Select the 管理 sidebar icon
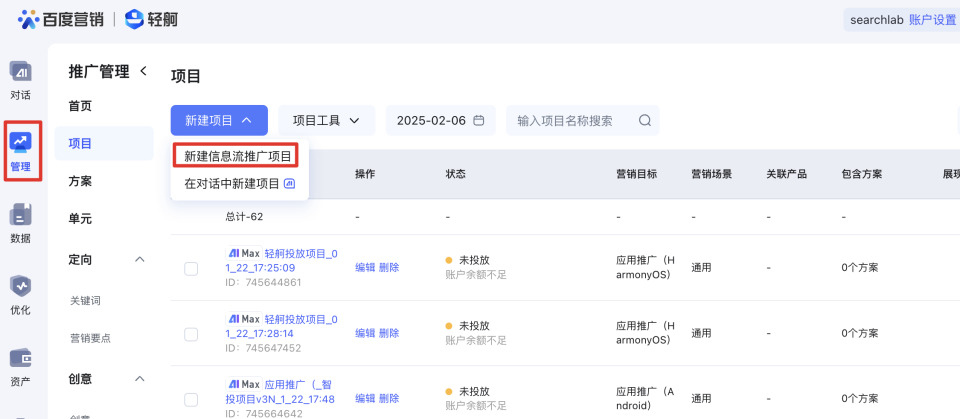The height and width of the screenshot is (419, 960). (21, 150)
